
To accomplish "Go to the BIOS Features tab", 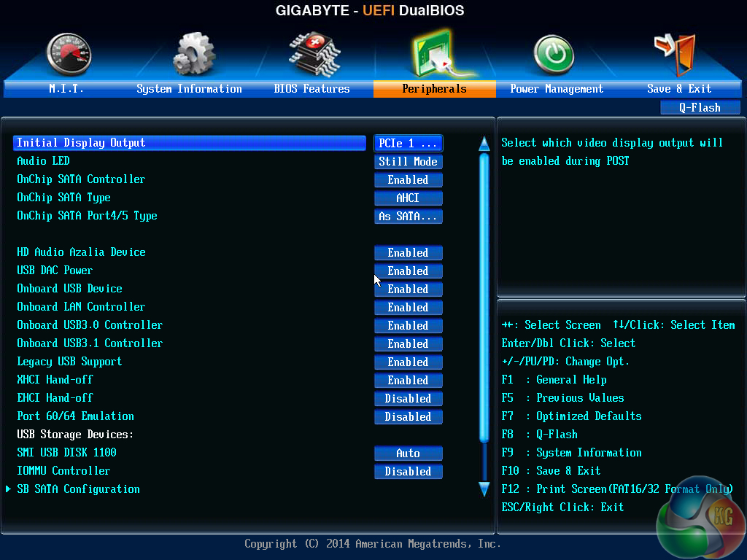I will 311,88.
